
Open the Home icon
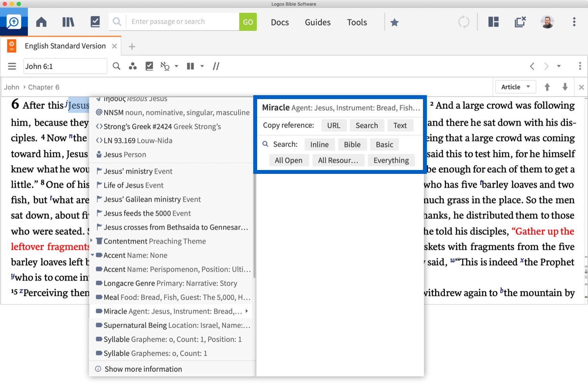(x=41, y=22)
